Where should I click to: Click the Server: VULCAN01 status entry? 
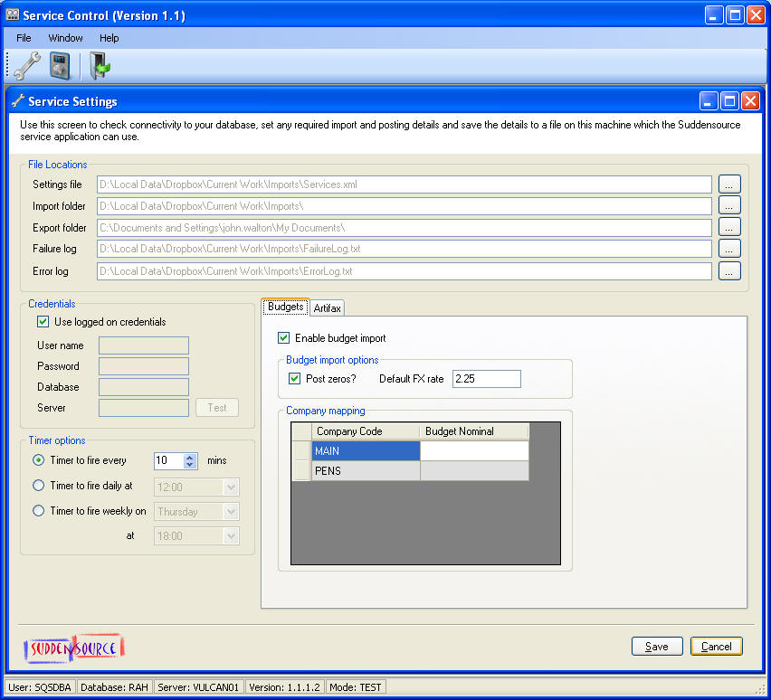[x=198, y=687]
